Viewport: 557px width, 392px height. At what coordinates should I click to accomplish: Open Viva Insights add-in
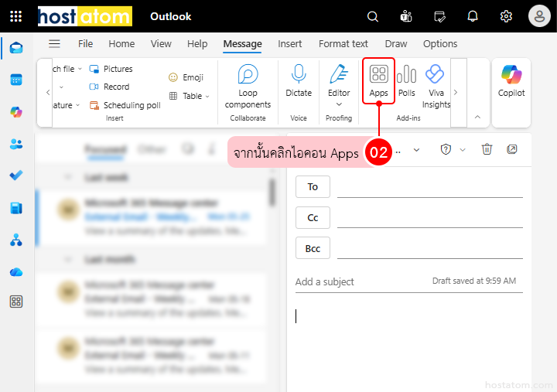436,87
